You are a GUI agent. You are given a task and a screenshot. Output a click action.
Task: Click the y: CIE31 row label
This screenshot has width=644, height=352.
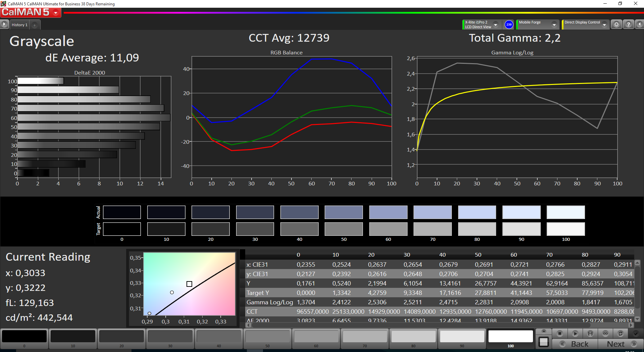point(257,274)
